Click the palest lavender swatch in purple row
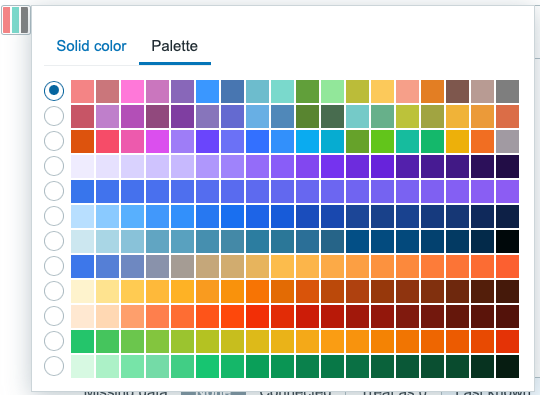Screen dimensions: 540x395 (82, 166)
